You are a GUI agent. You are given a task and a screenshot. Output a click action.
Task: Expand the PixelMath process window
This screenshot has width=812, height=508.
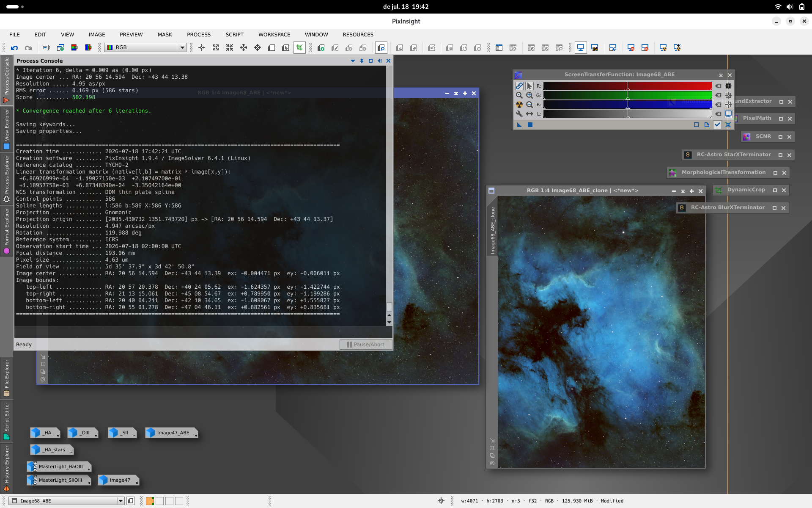781,119
